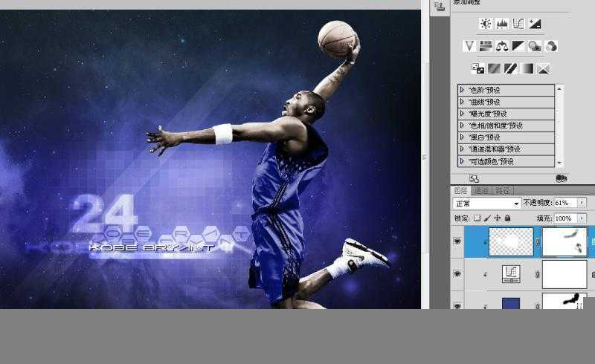Select the top layer's mask thumbnail
Viewport: 595px width, 364px height.
[565, 241]
